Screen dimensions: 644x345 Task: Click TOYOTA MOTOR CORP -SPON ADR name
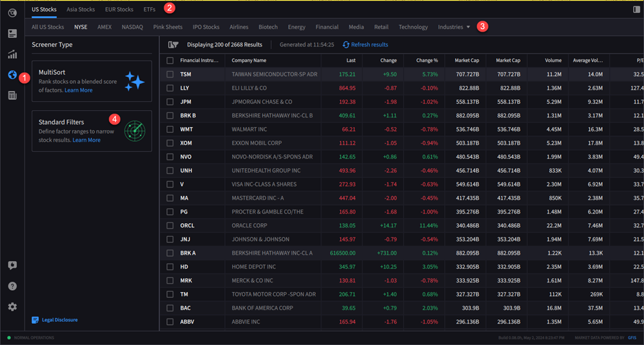(x=273, y=295)
